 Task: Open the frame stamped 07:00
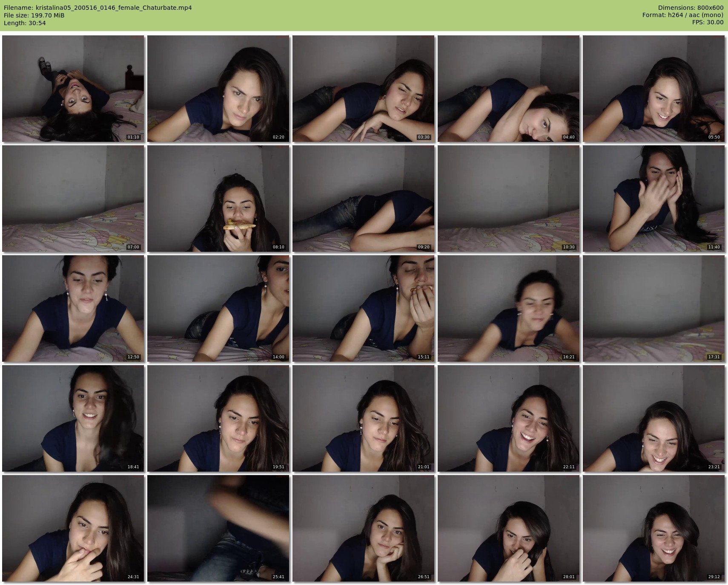[73, 199]
